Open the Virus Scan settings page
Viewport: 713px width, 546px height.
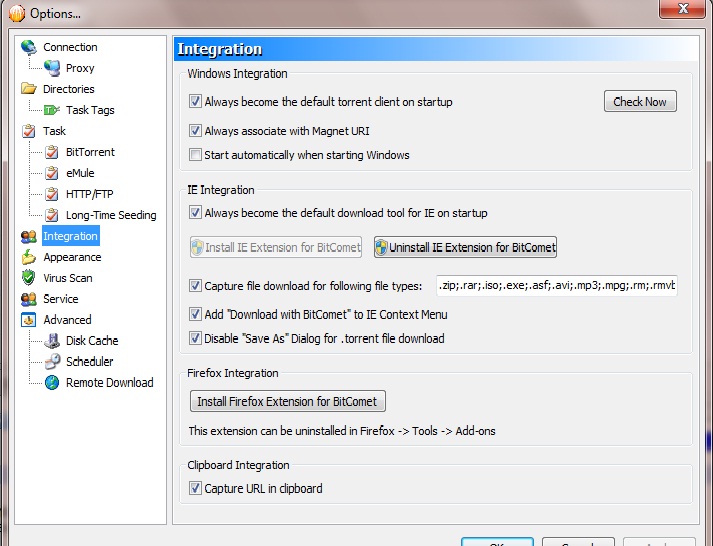pos(68,278)
